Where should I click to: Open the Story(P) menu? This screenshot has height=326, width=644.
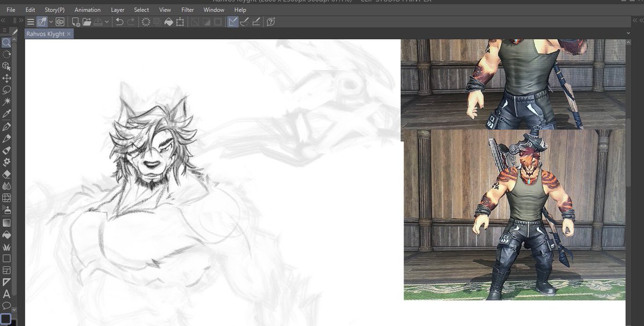pos(55,10)
